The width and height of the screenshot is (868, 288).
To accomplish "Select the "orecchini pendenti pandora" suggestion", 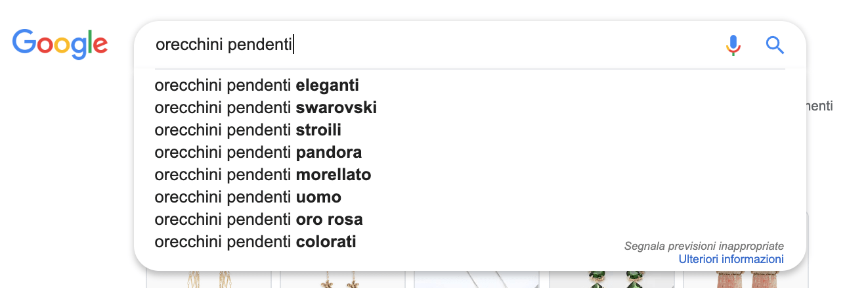I will [258, 153].
